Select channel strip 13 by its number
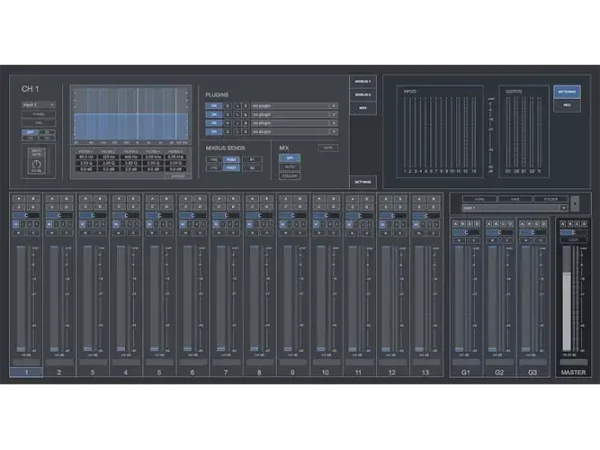 click(x=426, y=372)
